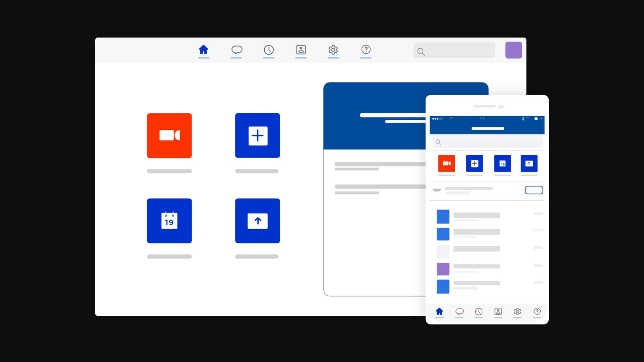Open the clock history icon in desktop top bar
The image size is (644, 362).
click(x=269, y=50)
